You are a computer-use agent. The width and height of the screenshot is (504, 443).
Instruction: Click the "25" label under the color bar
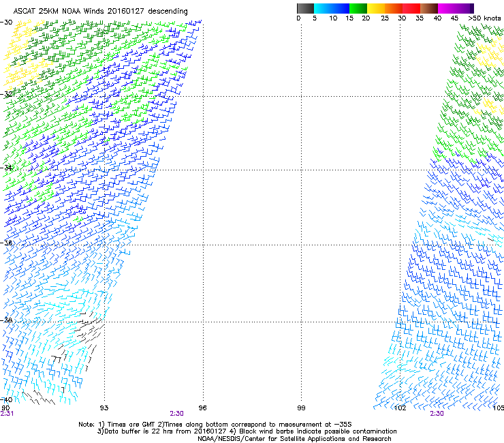tap(385, 18)
